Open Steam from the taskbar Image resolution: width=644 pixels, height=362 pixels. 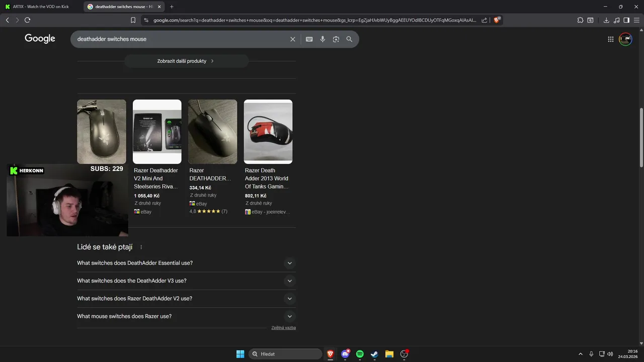[x=374, y=354]
